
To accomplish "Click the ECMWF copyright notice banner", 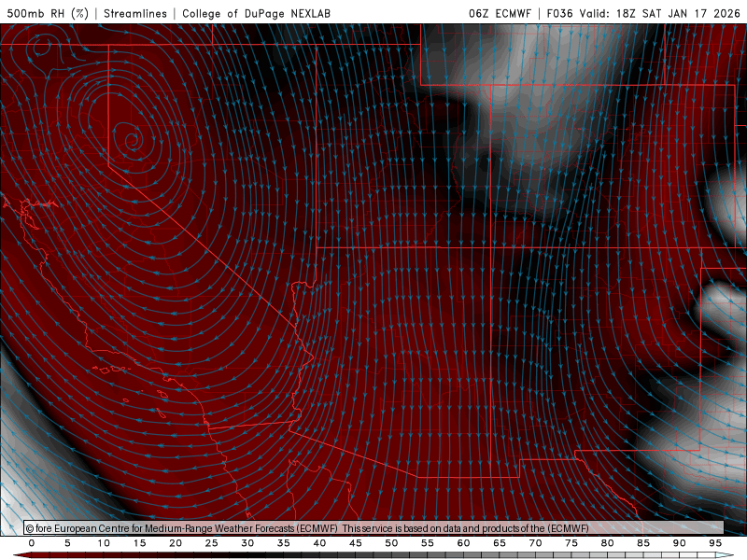I will pos(374,528).
